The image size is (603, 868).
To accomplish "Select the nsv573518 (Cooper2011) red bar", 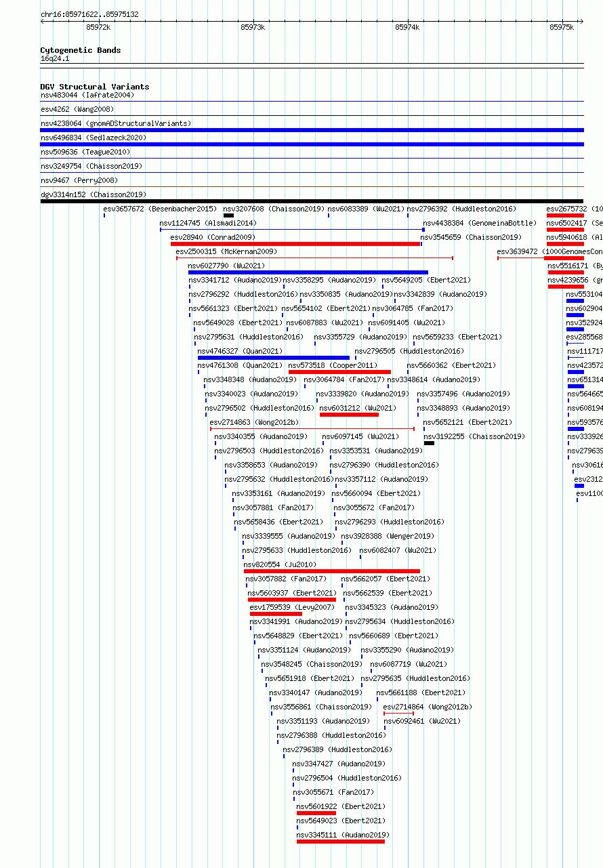I will pyautogui.click(x=339, y=372).
